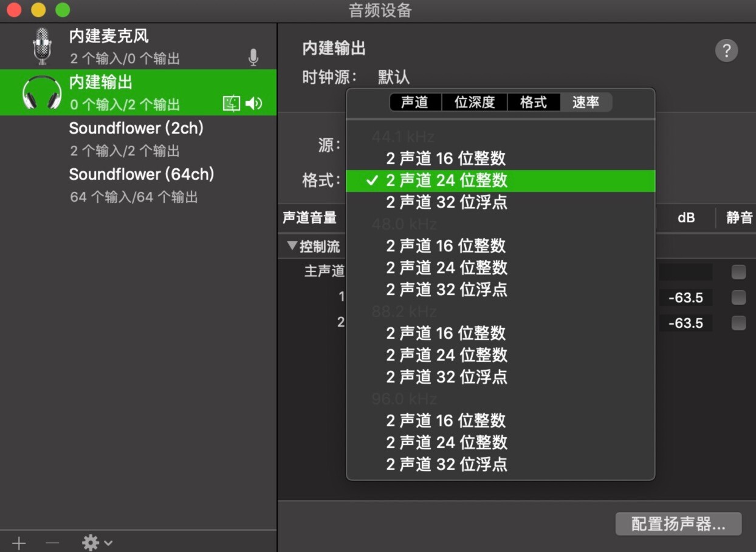756x552 pixels.
Task: Click the system alerts Finder-face icon on 内建输出
Action: [x=231, y=104]
